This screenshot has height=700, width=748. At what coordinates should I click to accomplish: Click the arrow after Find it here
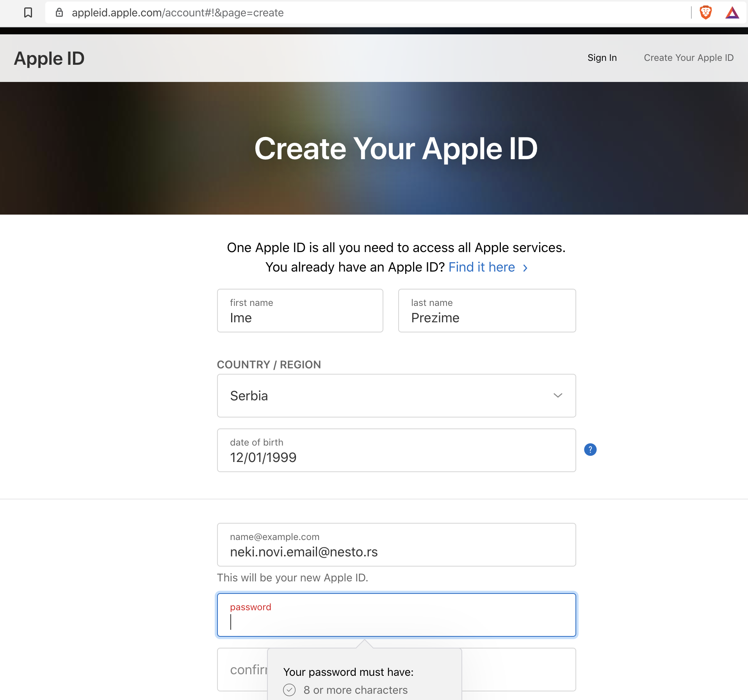click(525, 268)
